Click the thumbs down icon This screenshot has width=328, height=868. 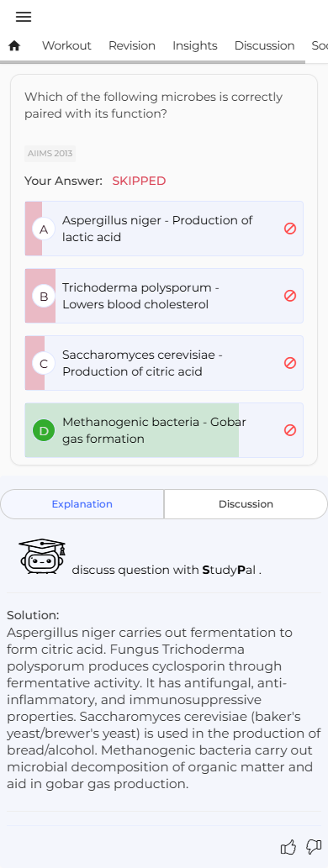tap(314, 846)
